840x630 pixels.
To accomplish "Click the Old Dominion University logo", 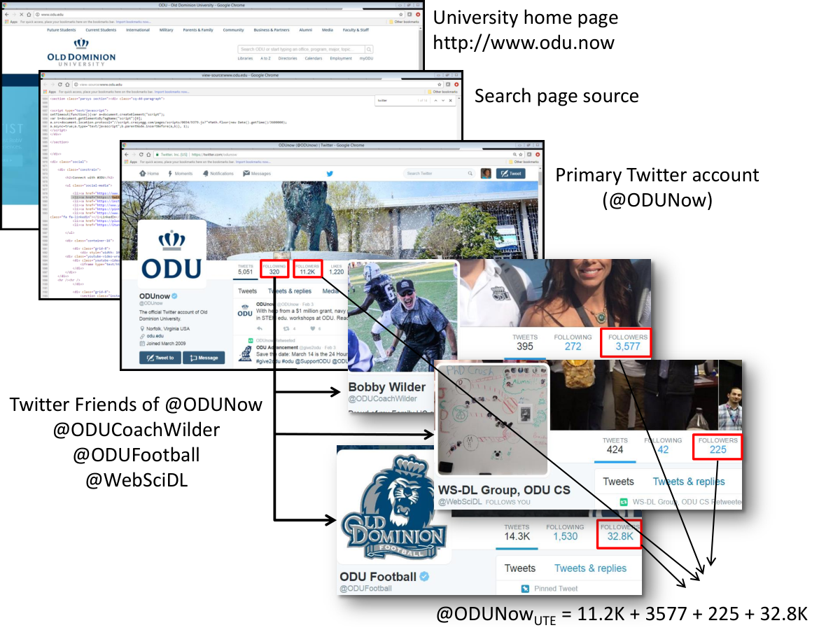I will pyautogui.click(x=81, y=52).
